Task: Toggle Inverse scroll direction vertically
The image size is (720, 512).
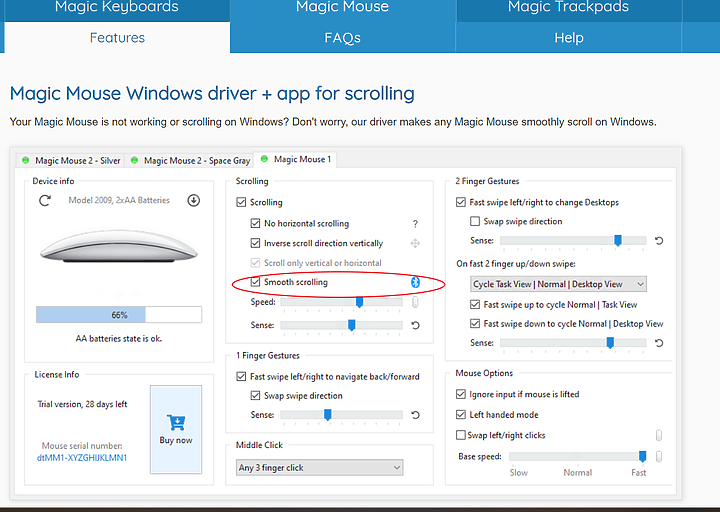Action: 255,243
